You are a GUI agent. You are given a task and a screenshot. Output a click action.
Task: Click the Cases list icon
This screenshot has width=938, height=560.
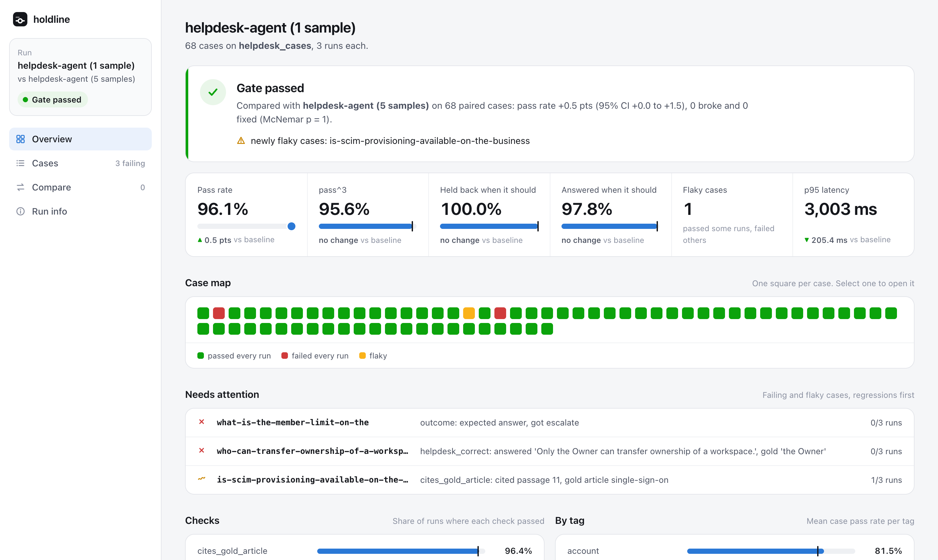tap(21, 163)
